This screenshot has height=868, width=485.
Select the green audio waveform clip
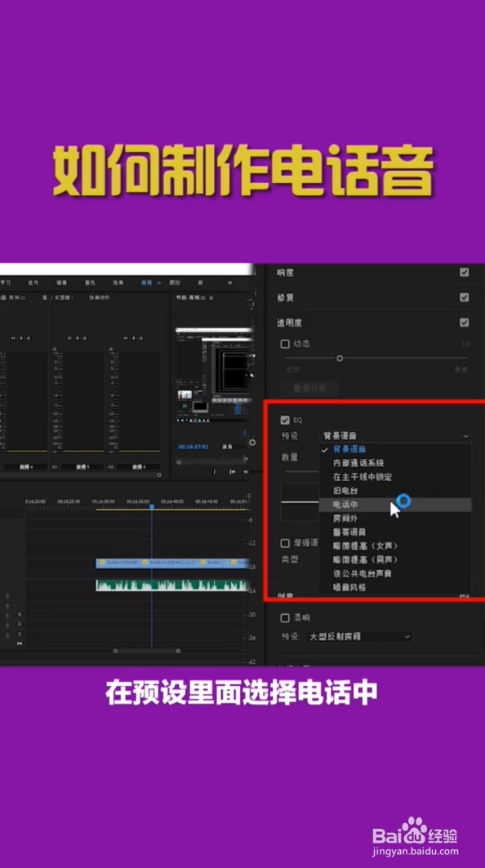click(x=173, y=585)
